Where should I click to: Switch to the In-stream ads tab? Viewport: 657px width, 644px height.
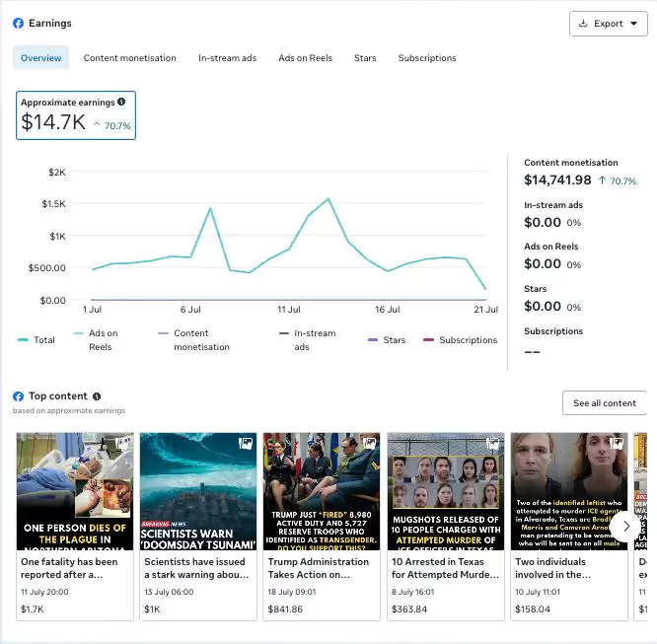(227, 58)
